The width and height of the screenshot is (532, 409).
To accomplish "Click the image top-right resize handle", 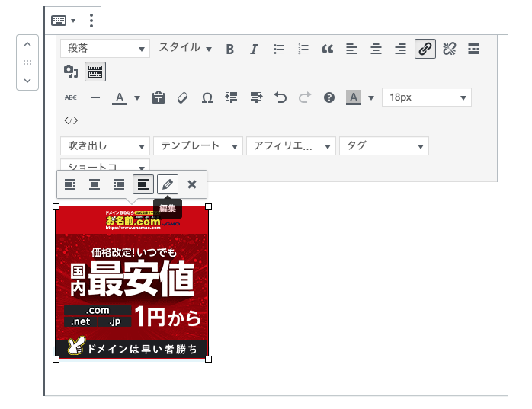I will 209,207.
